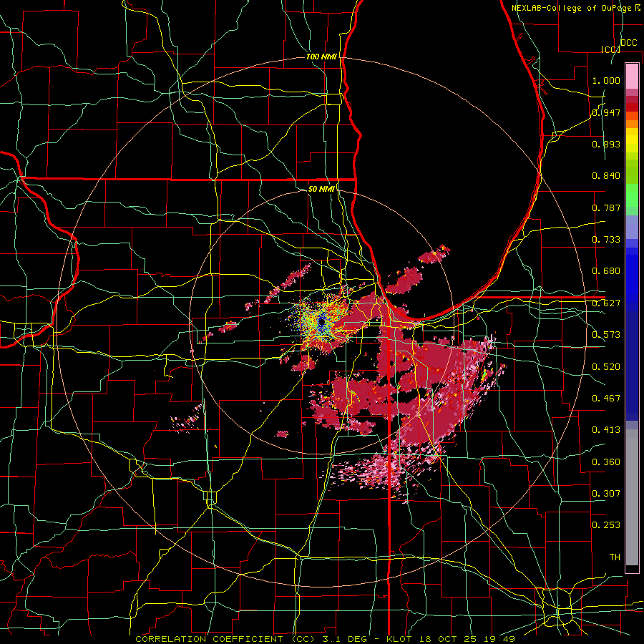Select the 0.467 legend value
Image resolution: width=644 pixels, height=644 pixels.
606,399
